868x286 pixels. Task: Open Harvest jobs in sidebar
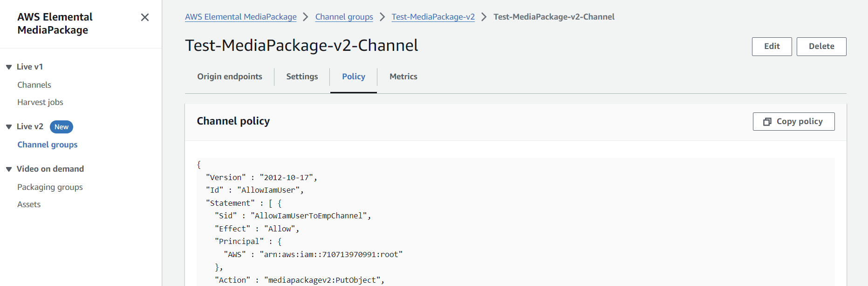(40, 102)
